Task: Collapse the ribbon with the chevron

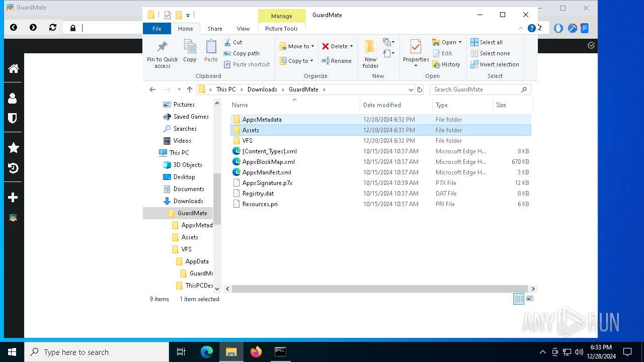Action: coord(521,28)
